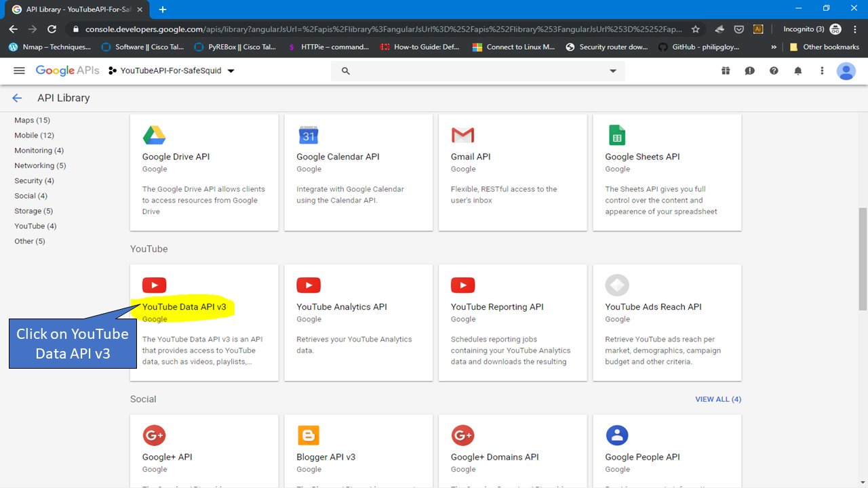
Task: Select the Networking (5) category
Action: (40, 165)
